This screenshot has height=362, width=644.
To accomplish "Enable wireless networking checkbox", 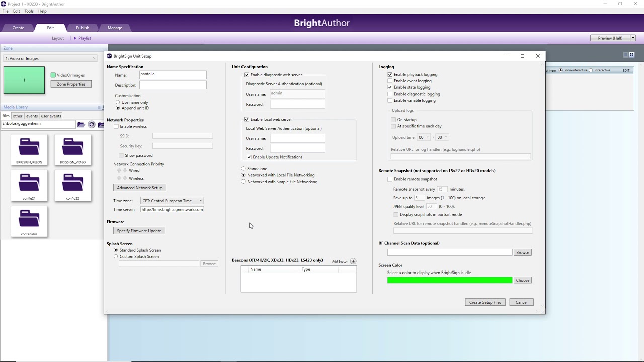I will tap(116, 127).
